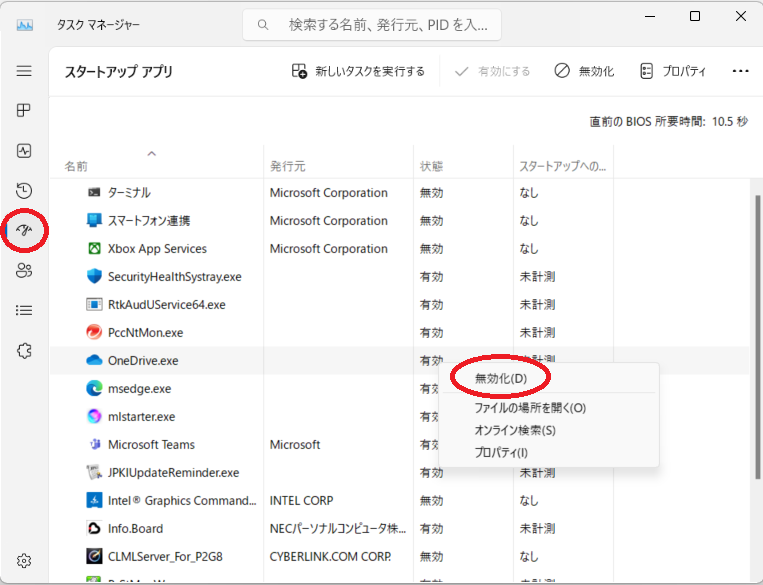Select Intel® Graphics Command... name
Screen dimensions: 763x585
[x=182, y=501]
